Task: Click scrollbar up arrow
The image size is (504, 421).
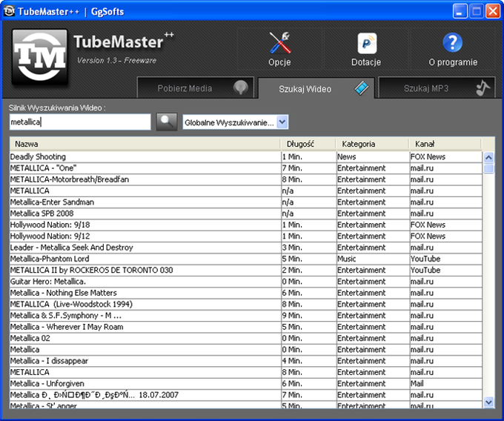Action: pos(488,157)
